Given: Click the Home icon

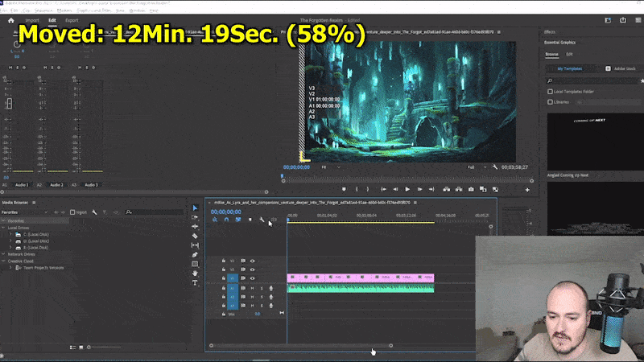Looking at the screenshot, I should (11, 21).
